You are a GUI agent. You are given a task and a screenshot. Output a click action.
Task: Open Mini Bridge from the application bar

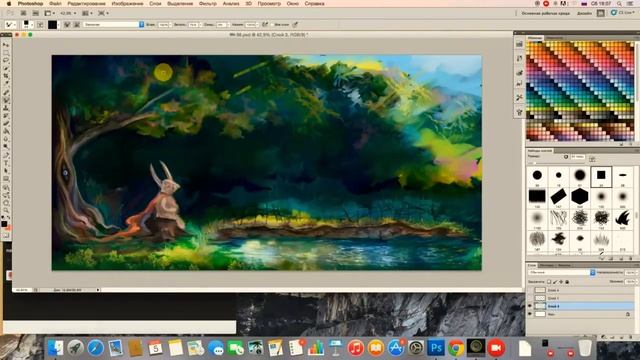36,13
